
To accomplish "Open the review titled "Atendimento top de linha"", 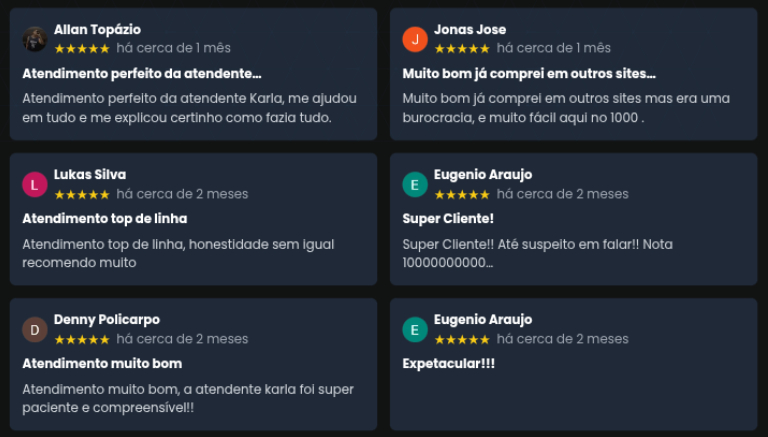I will pyautogui.click(x=105, y=218).
